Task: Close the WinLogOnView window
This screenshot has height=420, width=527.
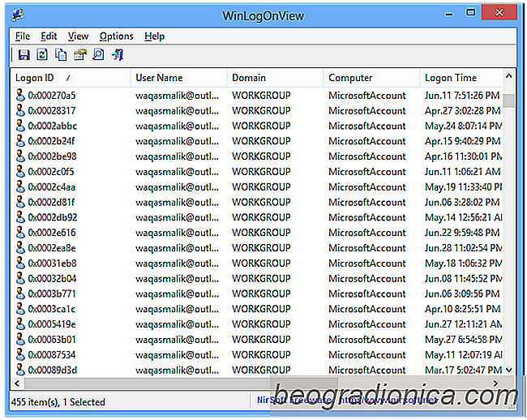Action: [499, 13]
